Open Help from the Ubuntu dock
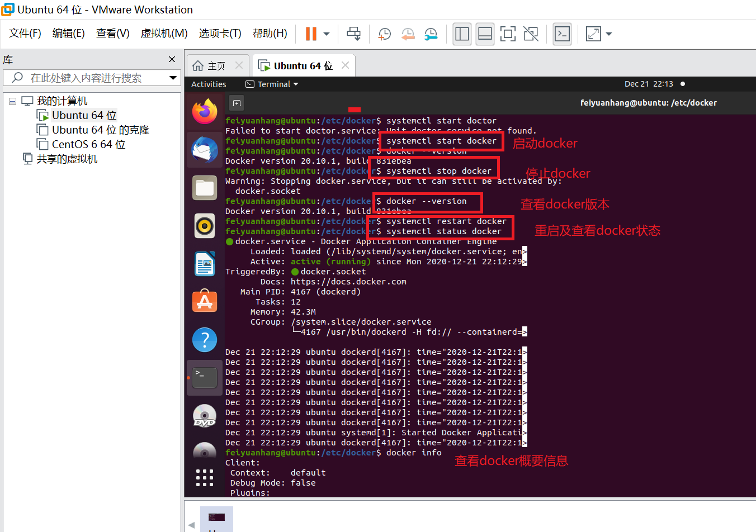Screen dimensions: 756x532 (x=205, y=340)
